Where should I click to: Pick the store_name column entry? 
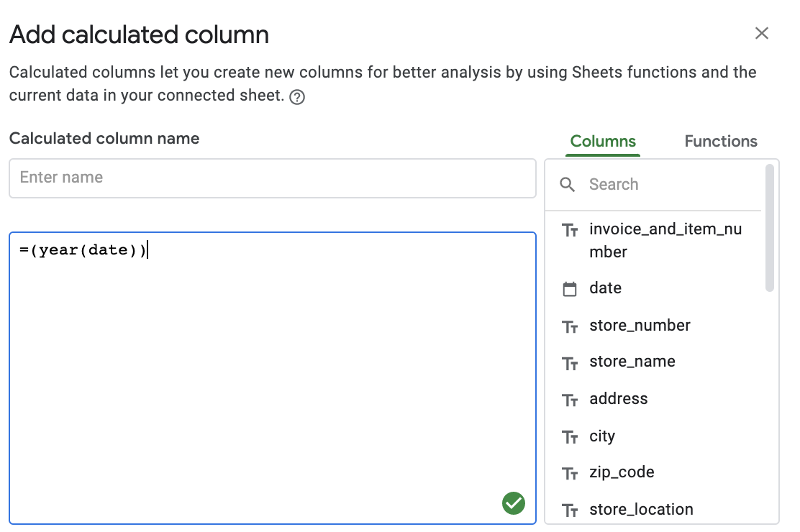632,362
